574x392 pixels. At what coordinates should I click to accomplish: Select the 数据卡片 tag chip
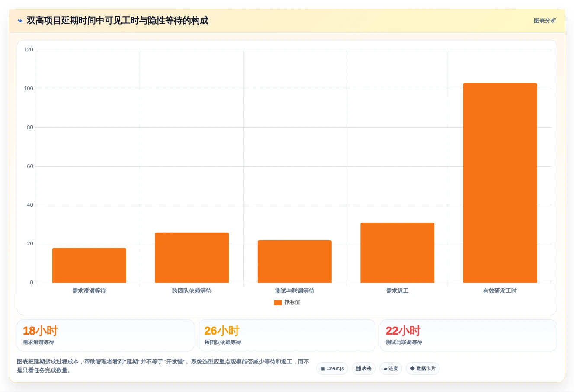[423, 369]
